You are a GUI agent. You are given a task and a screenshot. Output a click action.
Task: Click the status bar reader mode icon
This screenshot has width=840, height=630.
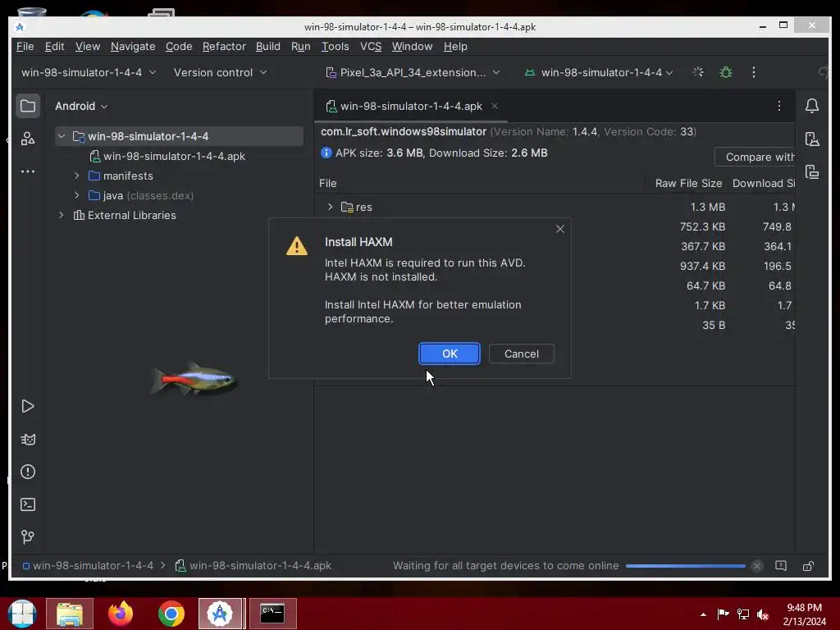pos(781,566)
